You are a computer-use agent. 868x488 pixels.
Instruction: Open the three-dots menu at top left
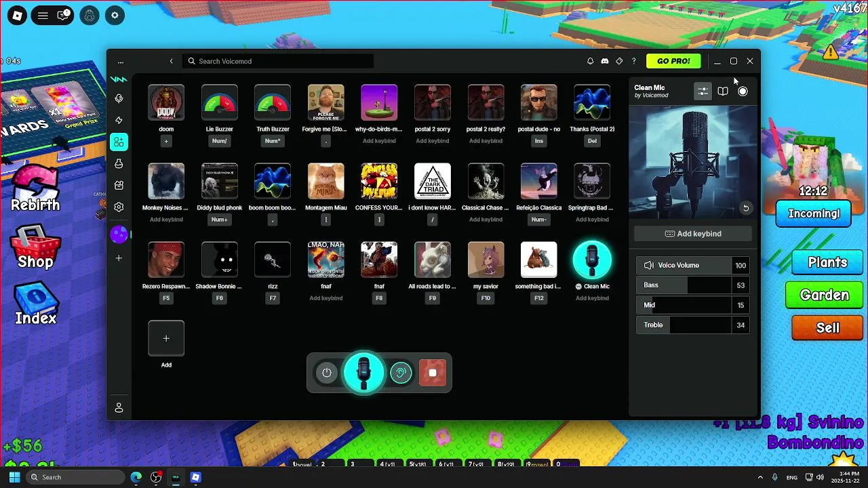click(x=121, y=61)
